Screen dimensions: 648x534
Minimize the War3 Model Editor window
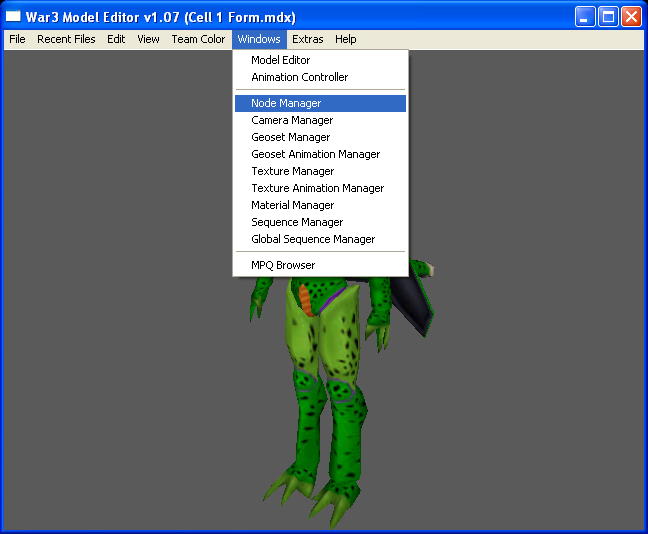click(x=585, y=17)
